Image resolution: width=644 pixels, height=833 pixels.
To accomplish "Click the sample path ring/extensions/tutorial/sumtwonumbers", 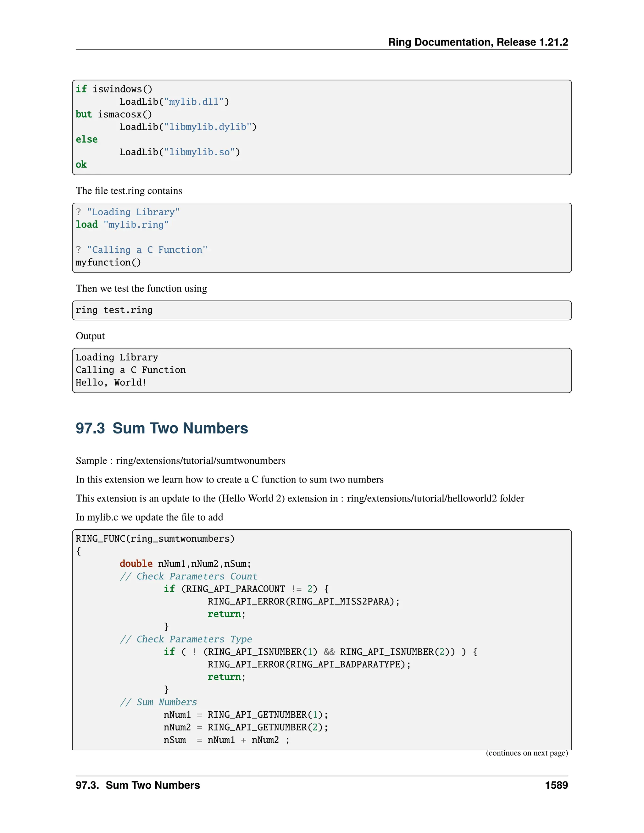I will [x=200, y=461].
